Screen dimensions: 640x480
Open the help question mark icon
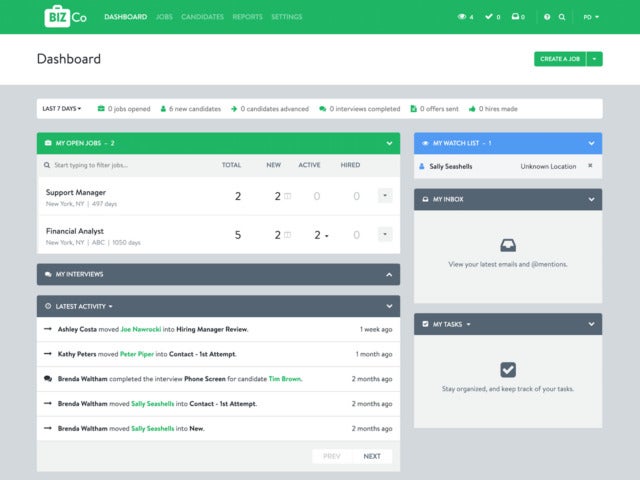pyautogui.click(x=547, y=17)
